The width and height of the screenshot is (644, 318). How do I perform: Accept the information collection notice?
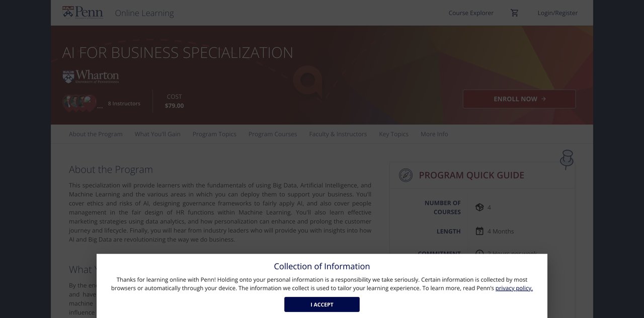[321, 304]
